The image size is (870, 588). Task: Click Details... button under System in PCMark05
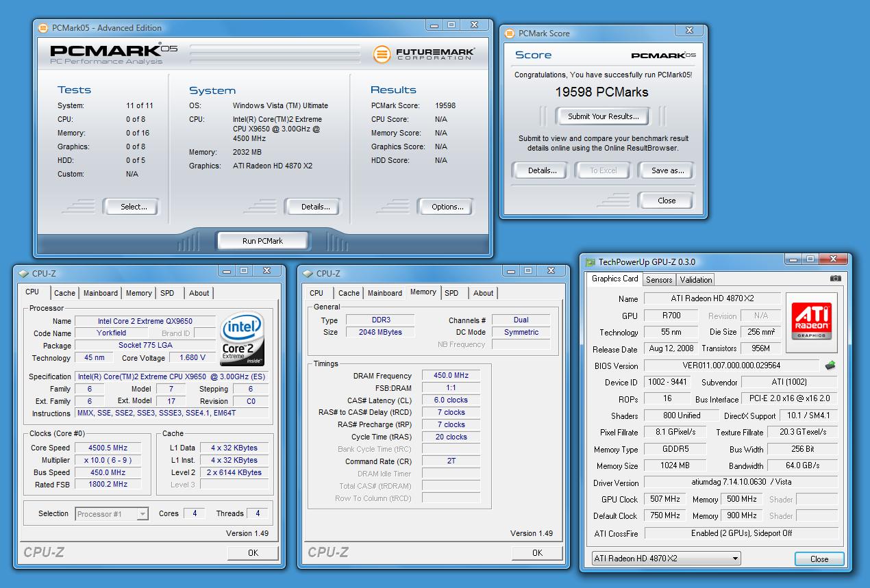pos(312,207)
